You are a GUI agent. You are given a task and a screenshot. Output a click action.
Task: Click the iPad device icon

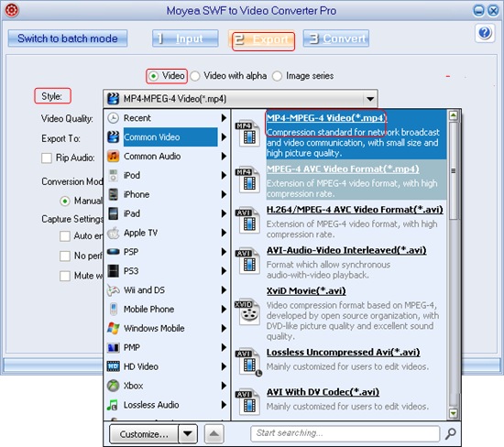pyautogui.click(x=113, y=213)
